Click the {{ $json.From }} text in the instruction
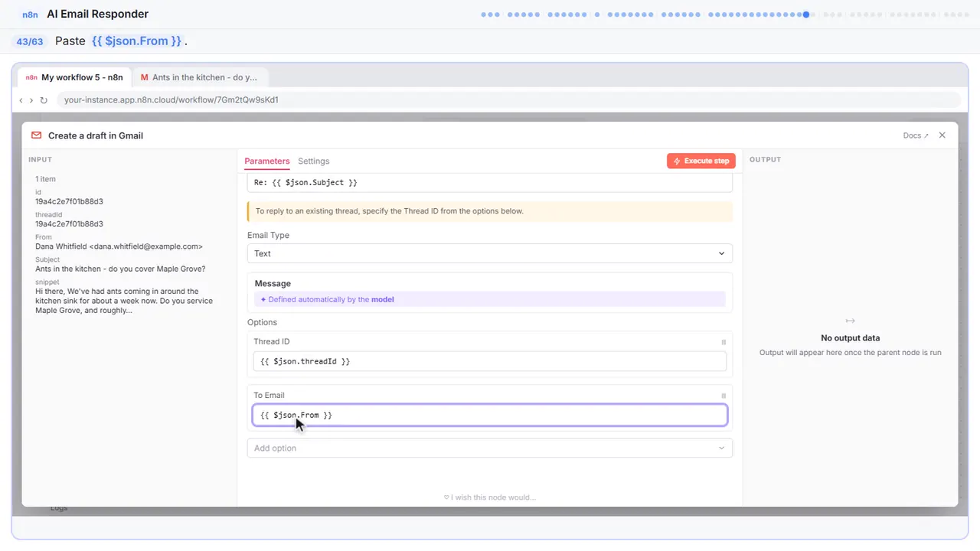 [137, 41]
